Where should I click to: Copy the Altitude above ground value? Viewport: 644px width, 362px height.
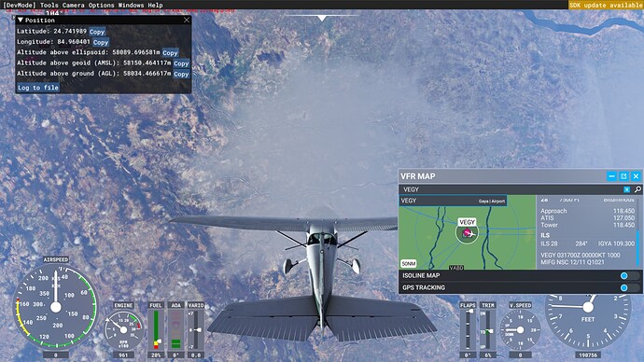pyautogui.click(x=181, y=74)
